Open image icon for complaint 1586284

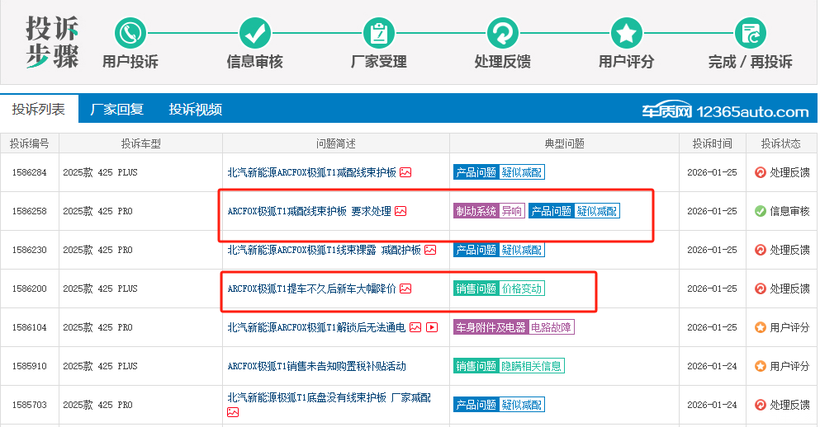pyautogui.click(x=406, y=172)
